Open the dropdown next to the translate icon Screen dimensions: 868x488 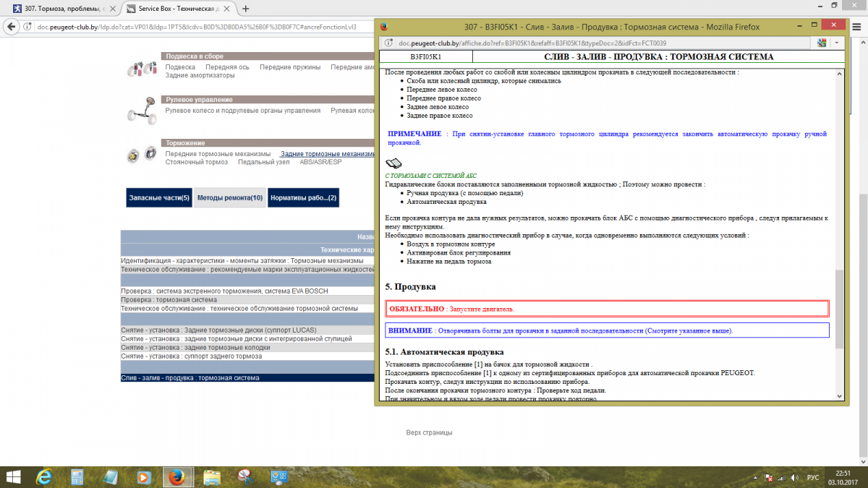pyautogui.click(x=836, y=42)
